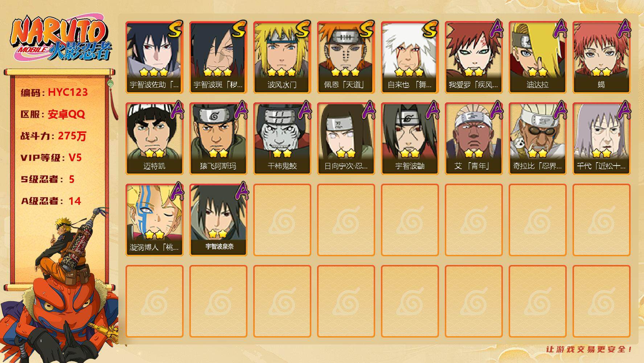Select the 漩涡博人 ninja card
This screenshot has height=363, width=644.
(x=155, y=220)
